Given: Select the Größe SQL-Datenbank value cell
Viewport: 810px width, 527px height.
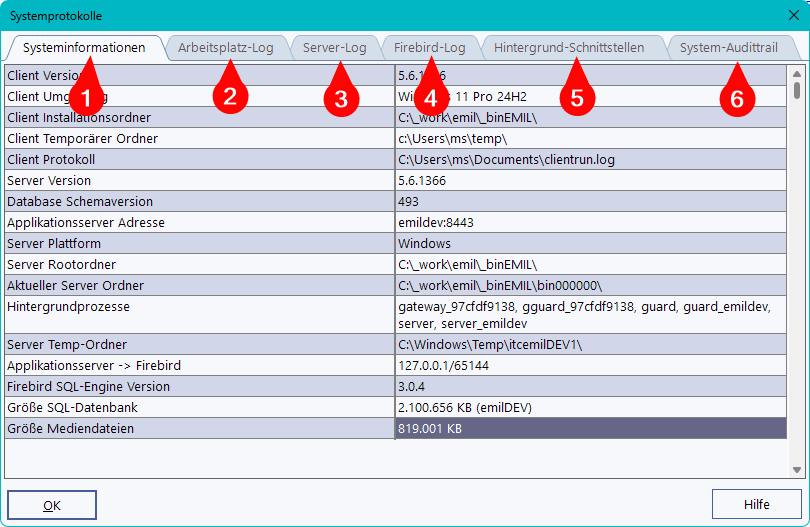Looking at the screenshot, I should (590, 407).
